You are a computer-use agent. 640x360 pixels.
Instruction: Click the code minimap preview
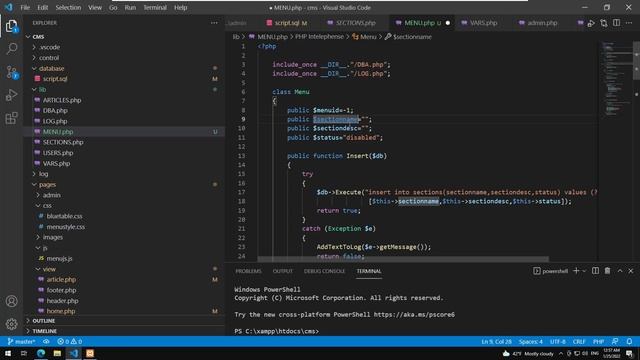pos(616,78)
